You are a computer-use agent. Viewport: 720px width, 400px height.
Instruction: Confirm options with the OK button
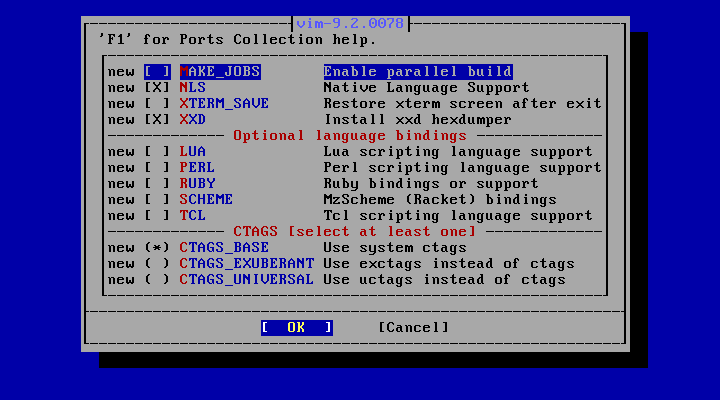pos(297,327)
